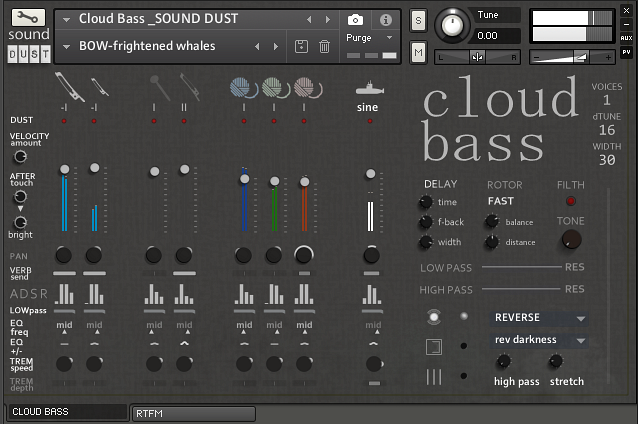Open the REVERSE dropdown

pos(539,318)
